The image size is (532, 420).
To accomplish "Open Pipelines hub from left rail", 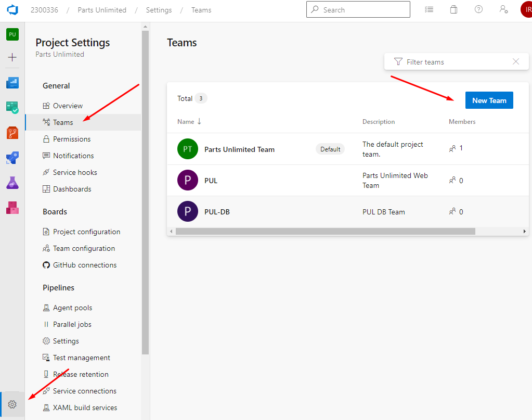I will pyautogui.click(x=12, y=158).
